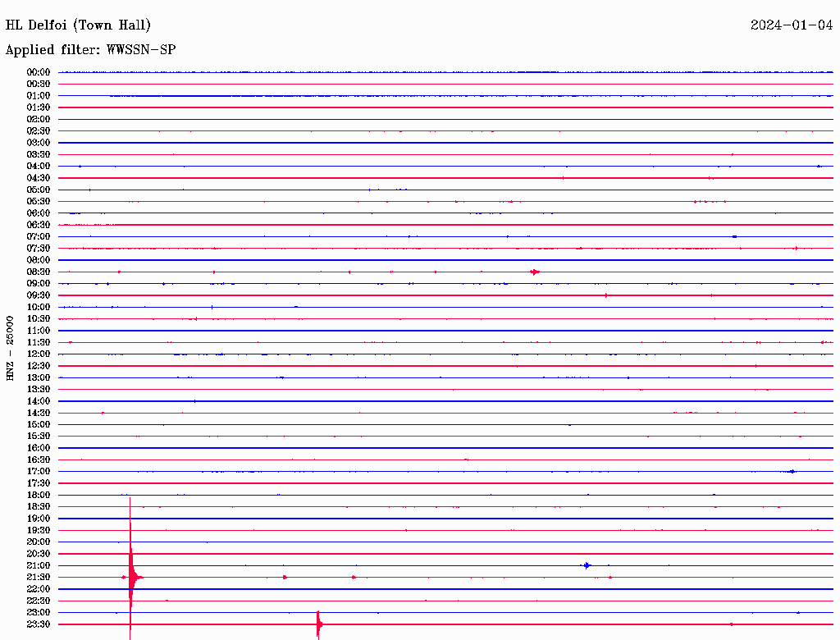
Task: Select the 00:30 time label
Action: (x=39, y=84)
